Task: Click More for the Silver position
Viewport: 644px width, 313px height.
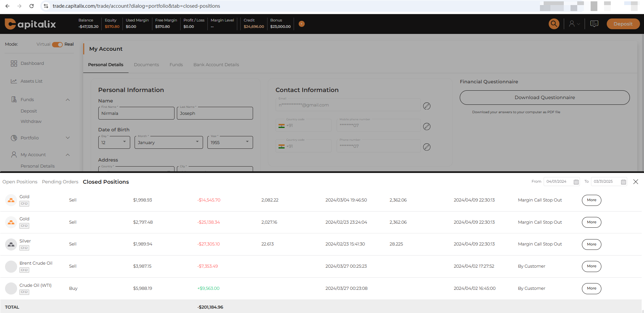Action: [x=591, y=244]
